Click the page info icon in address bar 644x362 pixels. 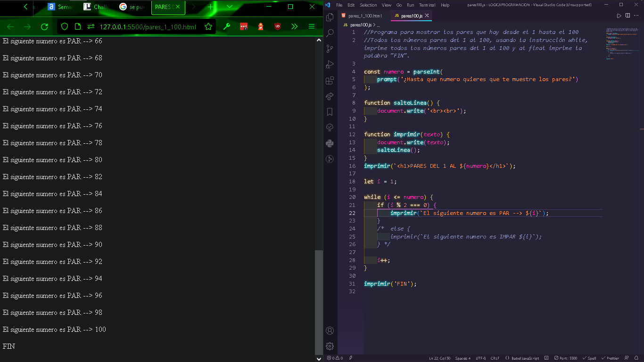click(x=78, y=27)
